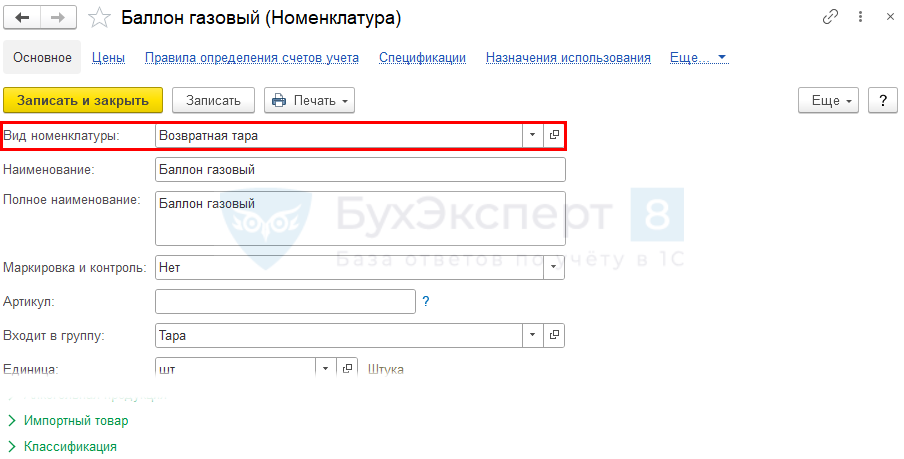Expand the Единица dropdown arrow
904x459 pixels.
[x=326, y=368]
